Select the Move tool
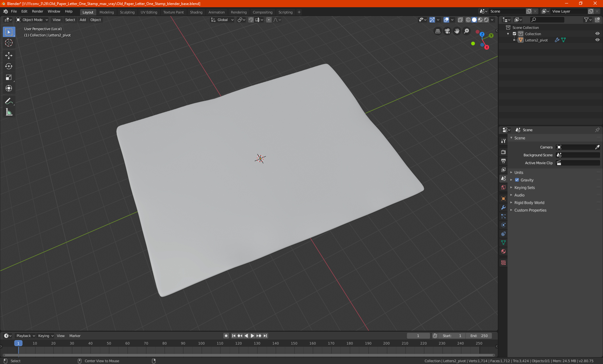603x364 pixels. [x=8, y=56]
